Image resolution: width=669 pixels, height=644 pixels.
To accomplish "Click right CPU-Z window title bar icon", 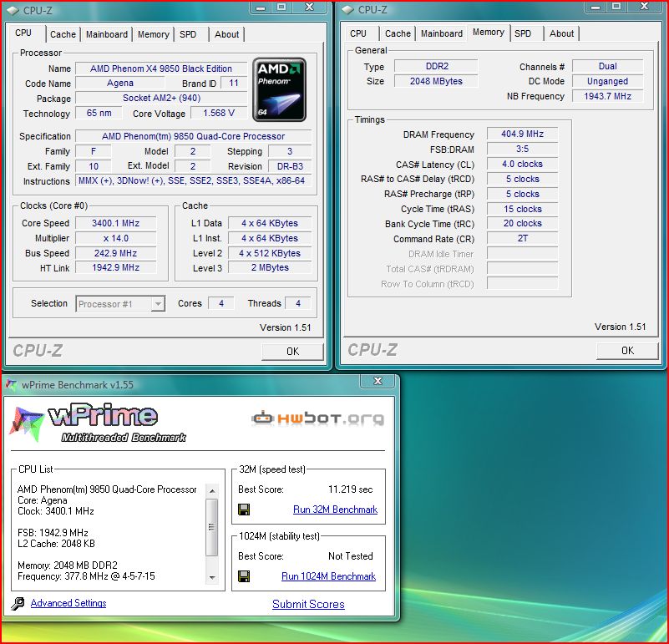I will click(347, 10).
